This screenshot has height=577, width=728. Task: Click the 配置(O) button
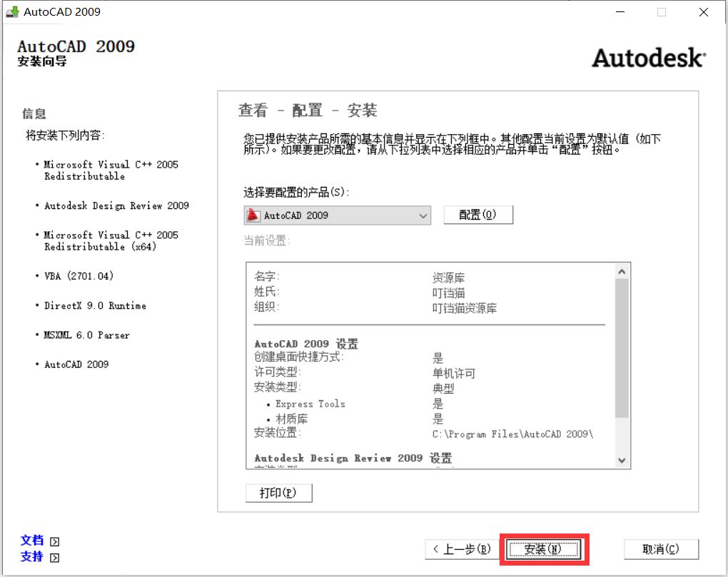click(x=478, y=215)
